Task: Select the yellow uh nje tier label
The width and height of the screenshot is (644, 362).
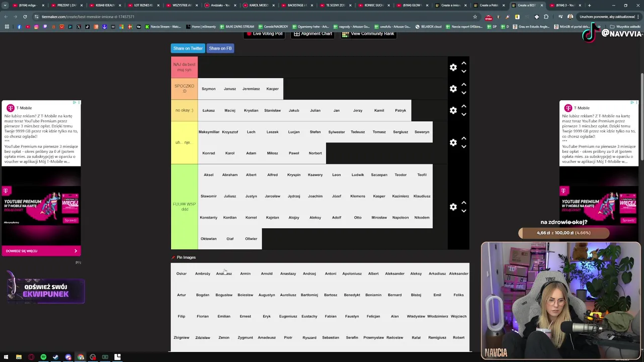Action: [x=184, y=143]
